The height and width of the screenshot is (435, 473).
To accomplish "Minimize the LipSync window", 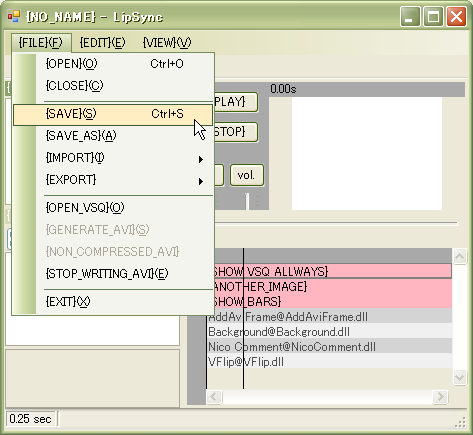I will click(x=410, y=16).
